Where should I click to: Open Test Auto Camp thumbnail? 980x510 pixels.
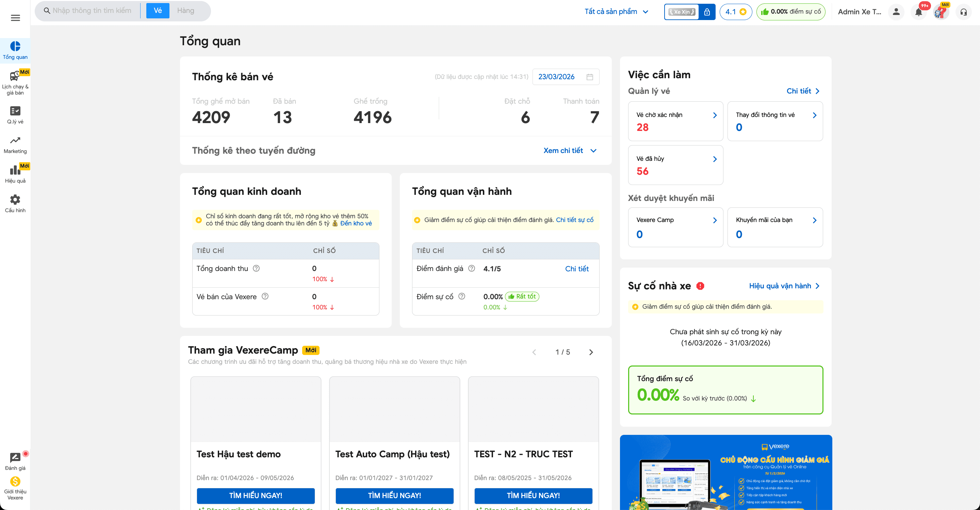[x=394, y=409]
